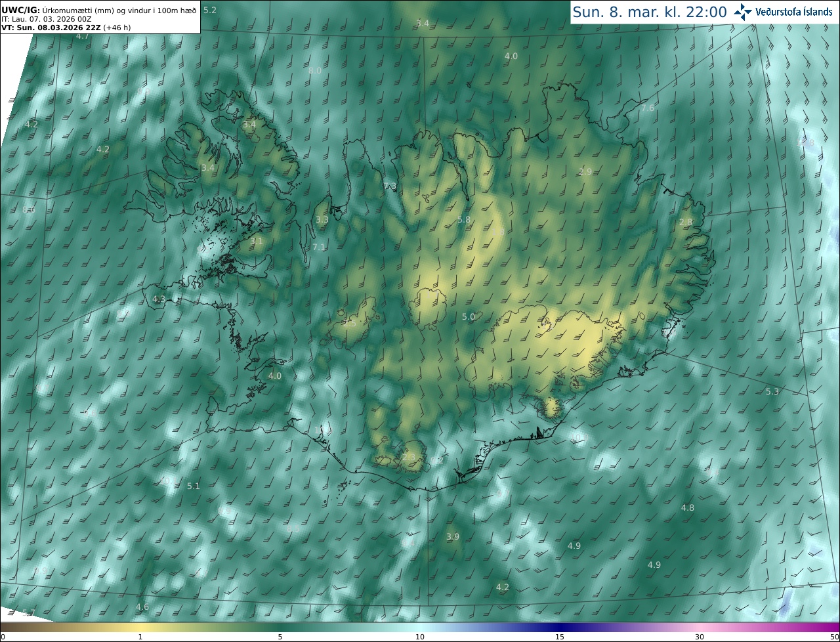
Task: Click the '10' tick label on the color scale
Action: [420, 637]
